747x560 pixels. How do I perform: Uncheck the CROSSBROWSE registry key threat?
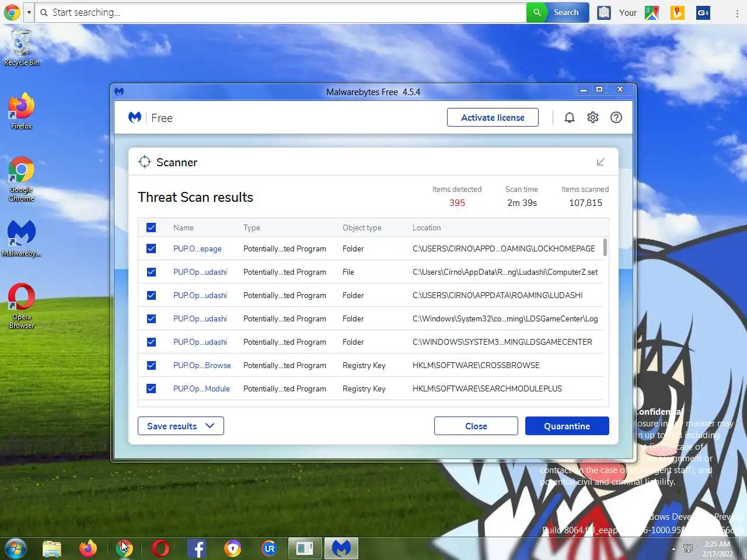(151, 365)
